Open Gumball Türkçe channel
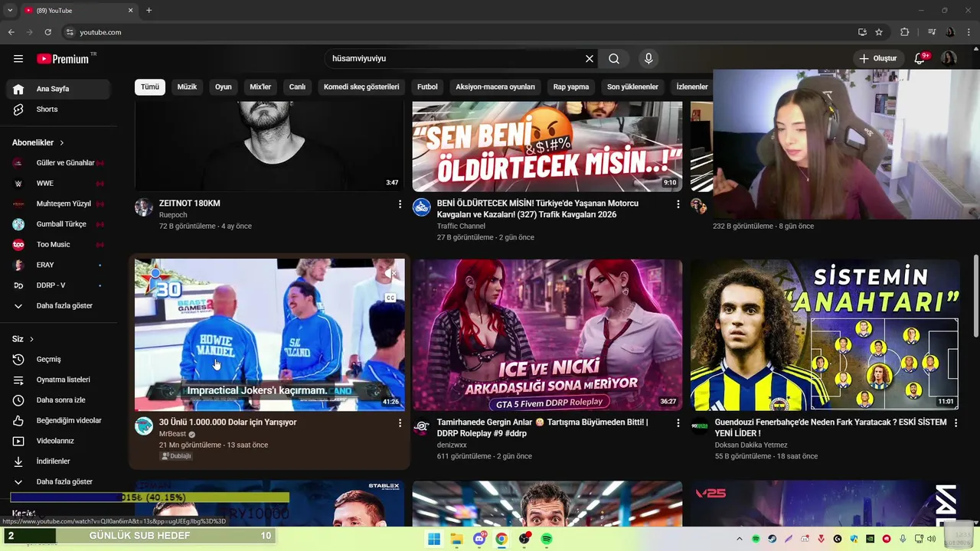Viewport: 980px width, 551px height. 58,224
